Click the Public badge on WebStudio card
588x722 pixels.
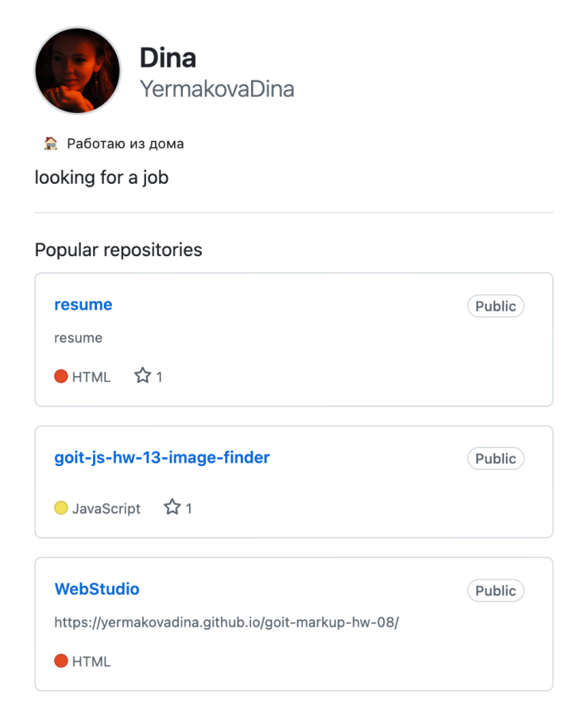click(x=496, y=591)
